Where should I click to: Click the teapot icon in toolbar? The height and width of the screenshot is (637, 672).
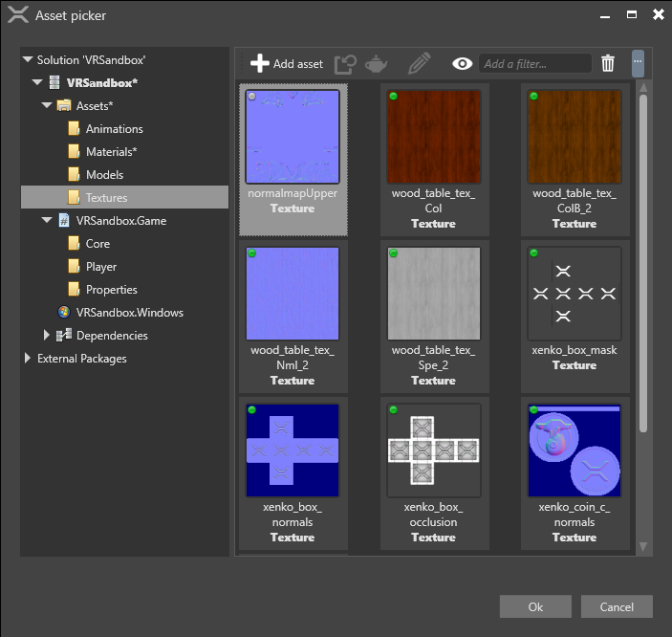tap(376, 64)
